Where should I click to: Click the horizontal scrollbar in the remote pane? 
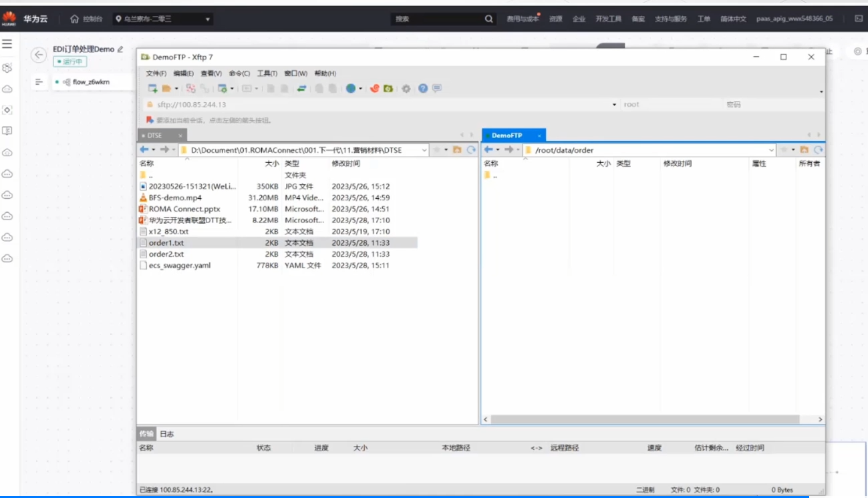coord(646,419)
